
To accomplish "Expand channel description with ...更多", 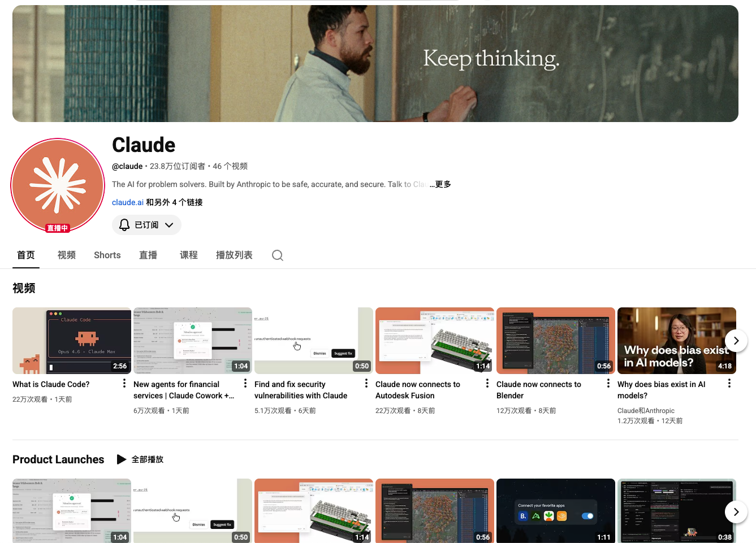I will coord(440,184).
